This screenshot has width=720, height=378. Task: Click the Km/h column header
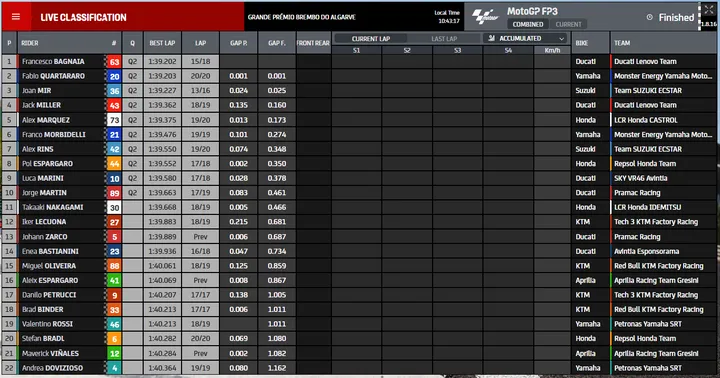pos(552,51)
